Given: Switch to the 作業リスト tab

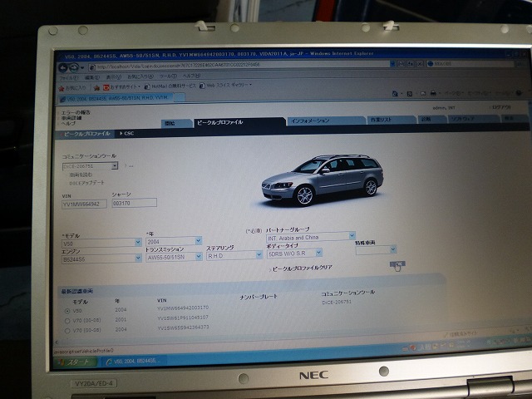Looking at the screenshot, I should click(x=392, y=120).
